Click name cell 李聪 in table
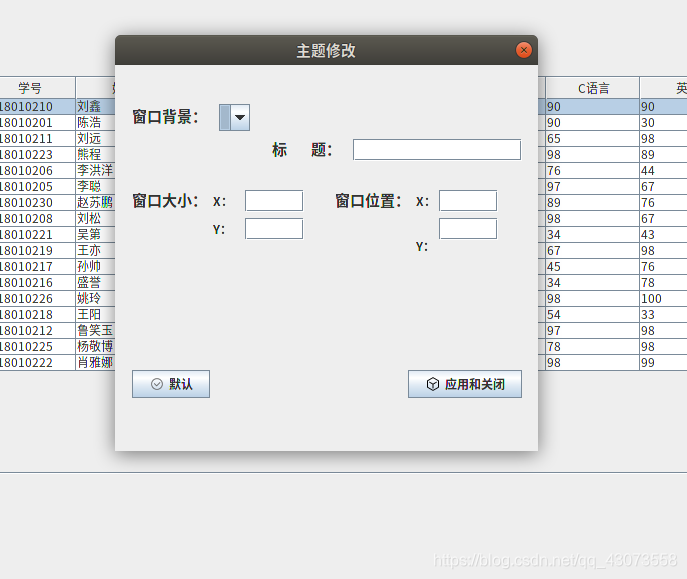Image resolution: width=687 pixels, height=579 pixels. pyautogui.click(x=96, y=187)
